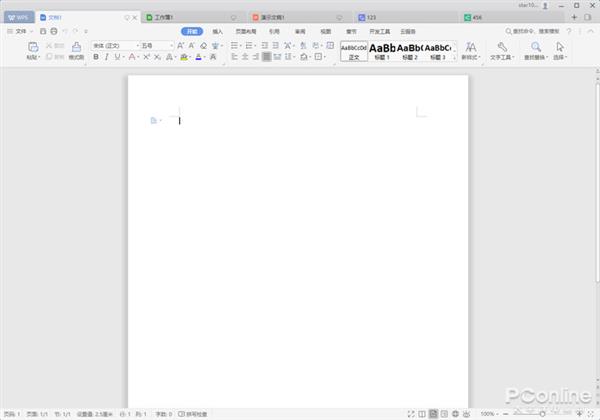Click the New Style icon

click(x=471, y=47)
